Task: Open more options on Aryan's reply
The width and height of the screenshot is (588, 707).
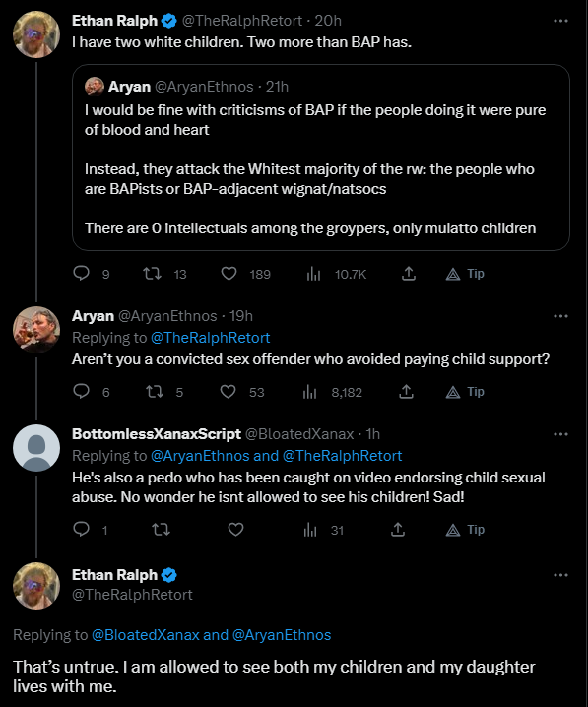Action: point(560,316)
